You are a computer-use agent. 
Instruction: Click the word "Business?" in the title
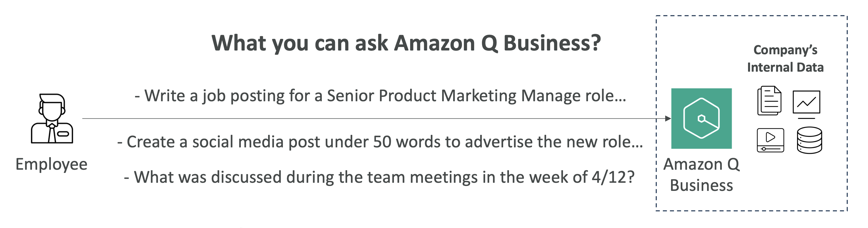[x=552, y=43]
